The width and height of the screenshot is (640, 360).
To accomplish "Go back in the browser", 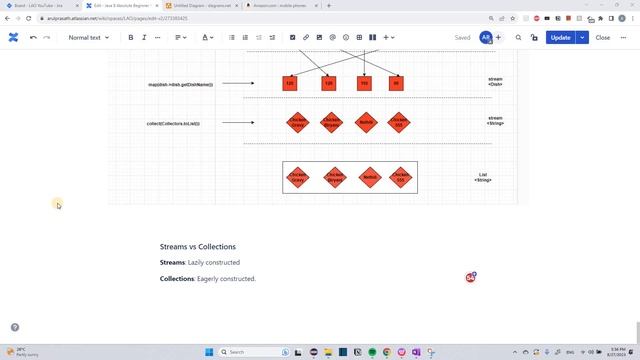I will 7,18.
